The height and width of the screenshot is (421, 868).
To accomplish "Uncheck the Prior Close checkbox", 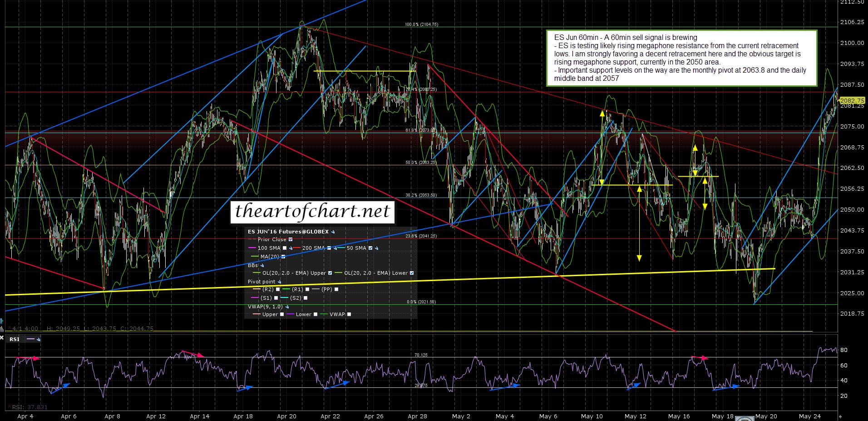I will click(291, 239).
